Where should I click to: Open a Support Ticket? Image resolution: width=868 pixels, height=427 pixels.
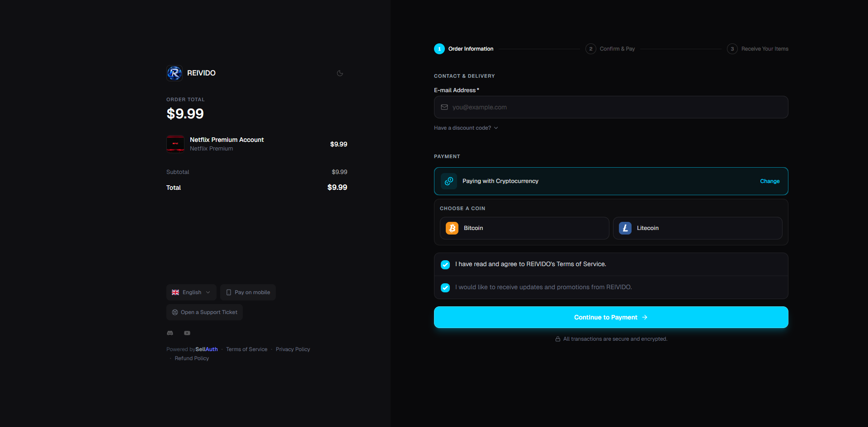(204, 312)
